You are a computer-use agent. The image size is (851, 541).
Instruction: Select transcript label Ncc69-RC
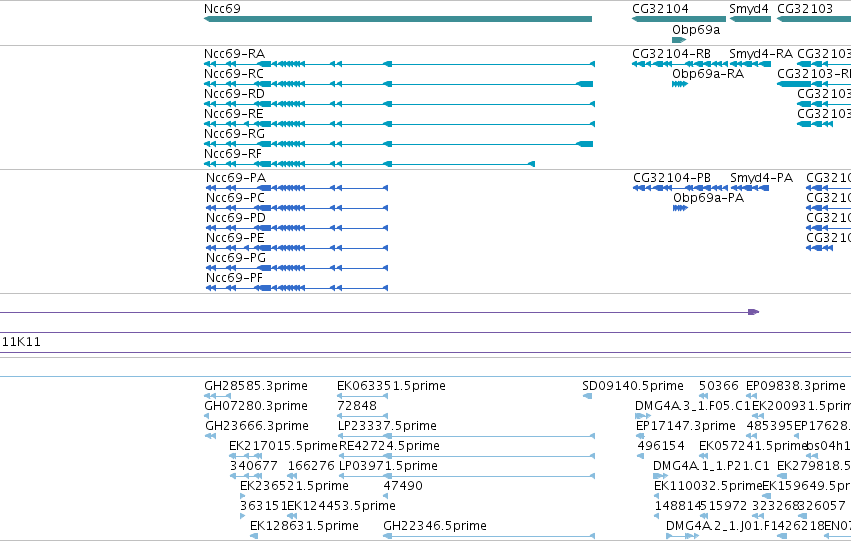click(x=234, y=74)
